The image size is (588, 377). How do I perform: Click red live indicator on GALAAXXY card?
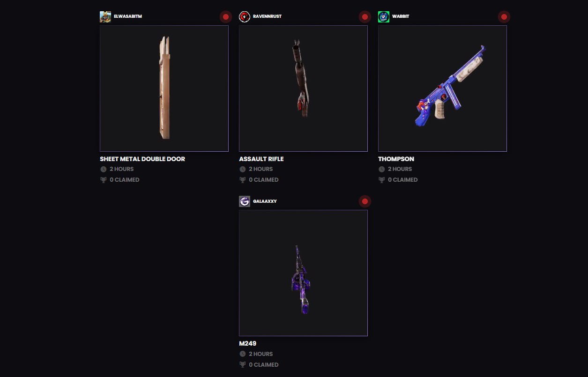pos(365,201)
